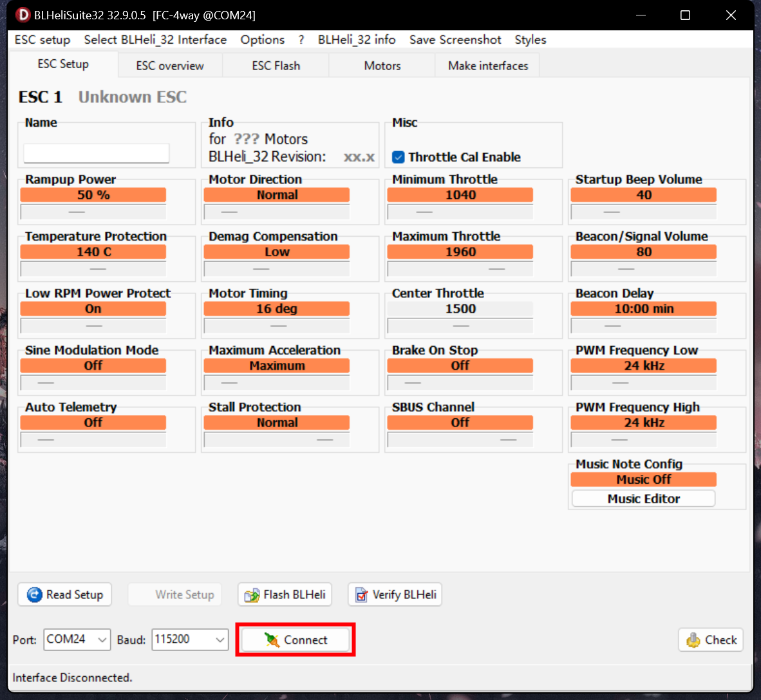Switch to the Motors tab
Viewport: 761px width, 700px height.
tap(382, 66)
